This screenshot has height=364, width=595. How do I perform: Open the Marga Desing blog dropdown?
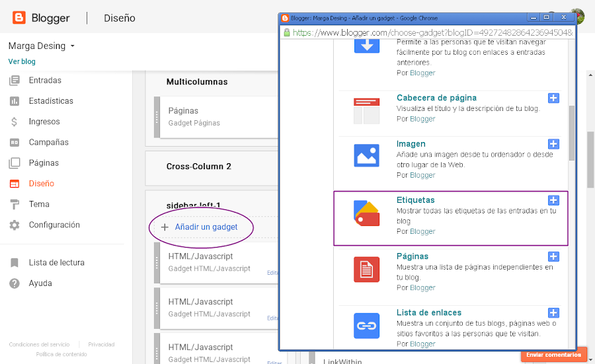[x=42, y=46]
